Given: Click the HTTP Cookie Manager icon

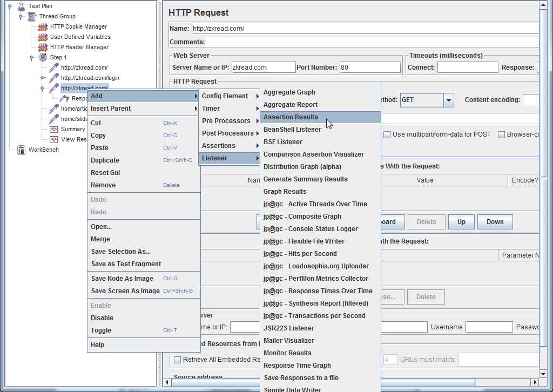Looking at the screenshot, I should point(43,27).
